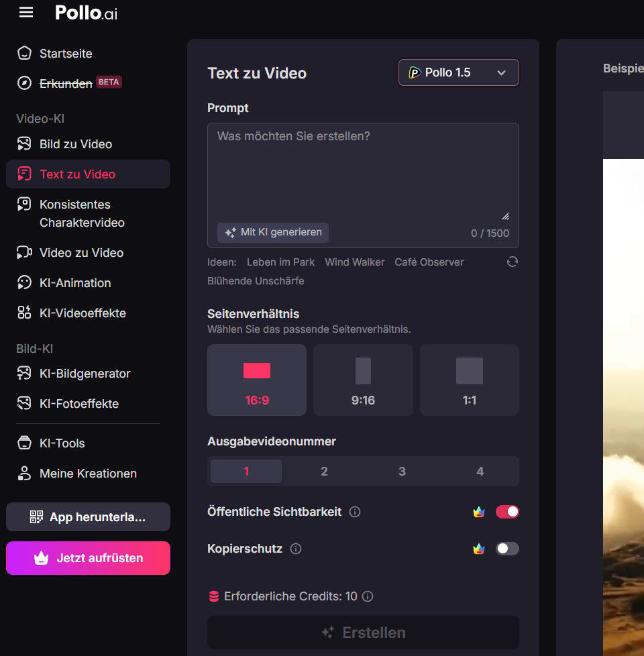This screenshot has height=656, width=644.
Task: Click Jetzt aufrüsten upgrade button
Action: pos(89,557)
